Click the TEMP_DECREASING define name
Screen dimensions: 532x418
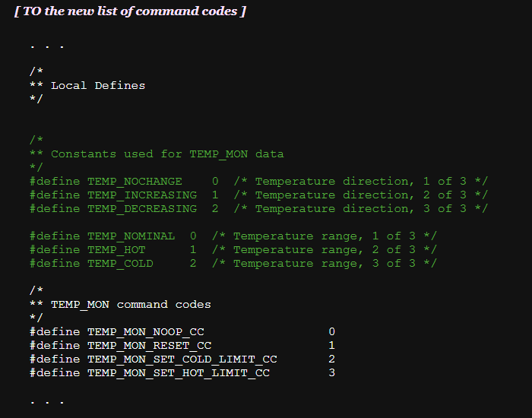(x=142, y=209)
